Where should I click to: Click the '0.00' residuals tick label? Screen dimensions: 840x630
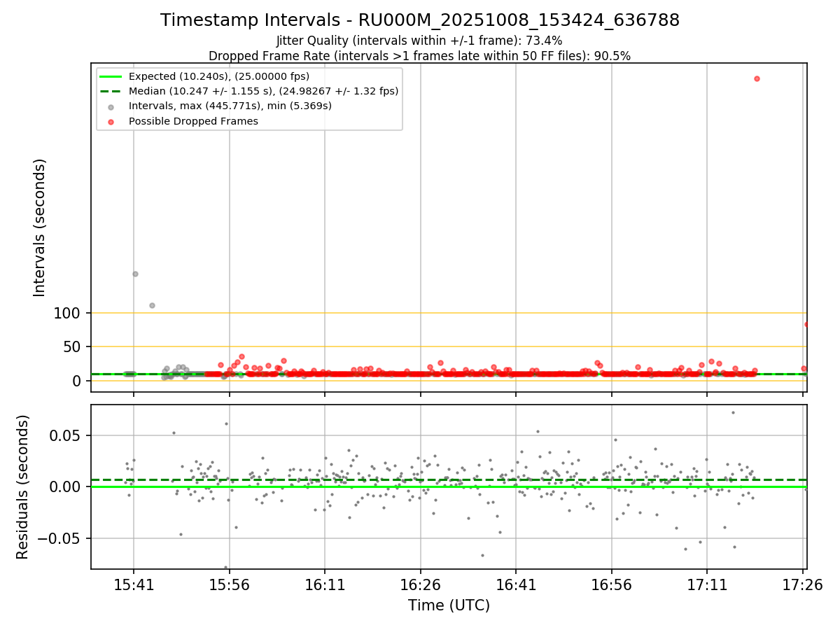click(x=64, y=486)
